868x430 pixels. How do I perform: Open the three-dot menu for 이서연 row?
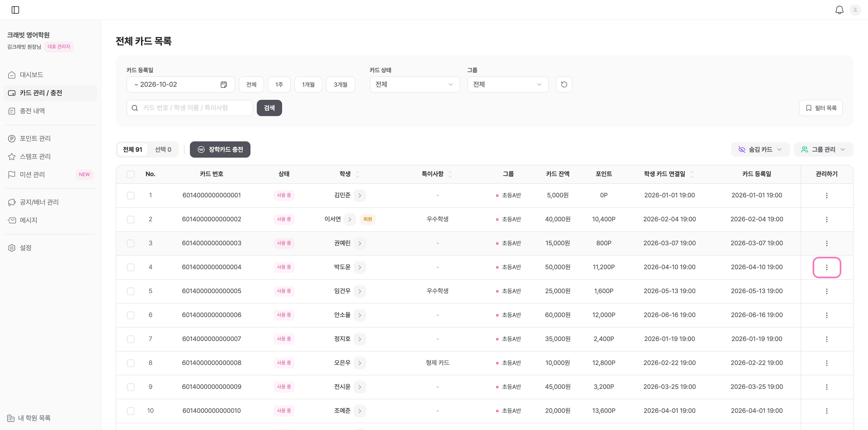[x=827, y=220]
